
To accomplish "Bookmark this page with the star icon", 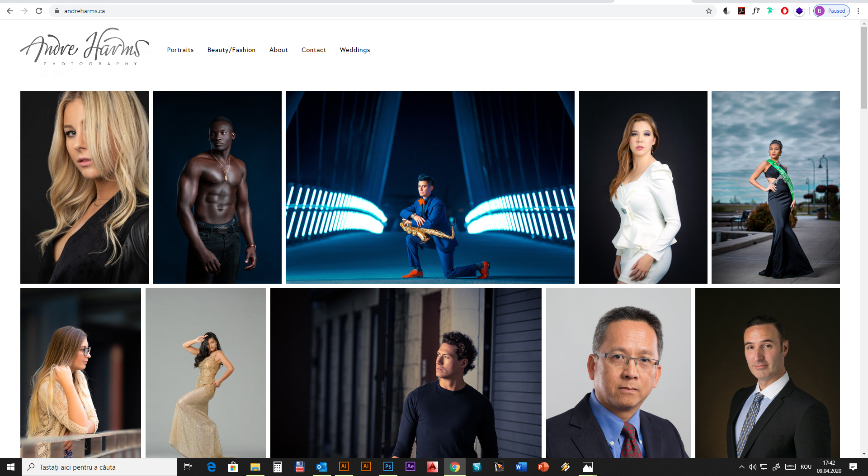I will click(708, 11).
